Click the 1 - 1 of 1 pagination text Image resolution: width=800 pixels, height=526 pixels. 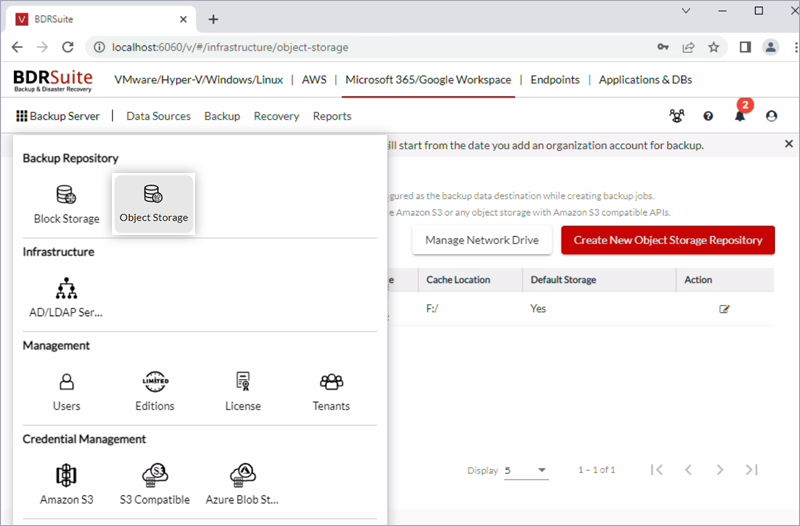596,470
